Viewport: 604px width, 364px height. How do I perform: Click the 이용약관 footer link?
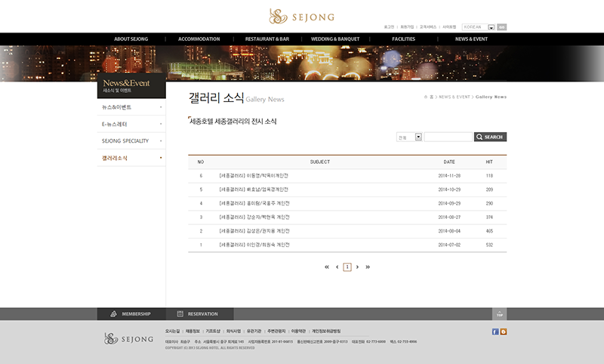coord(298,332)
